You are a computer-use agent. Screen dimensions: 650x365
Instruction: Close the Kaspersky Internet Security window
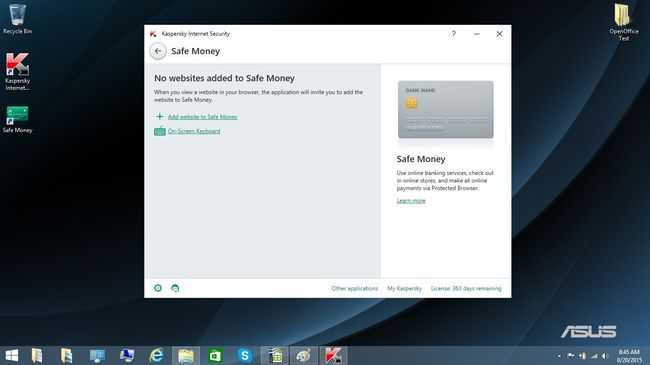tap(500, 34)
